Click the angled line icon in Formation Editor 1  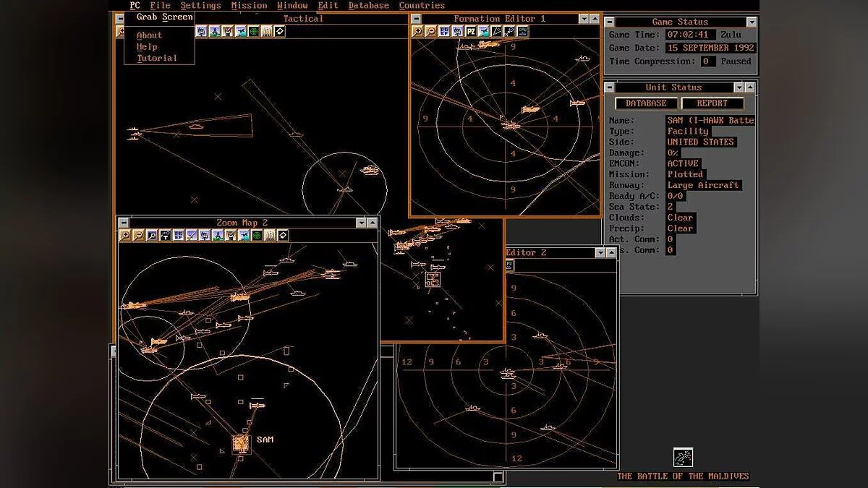(x=497, y=32)
